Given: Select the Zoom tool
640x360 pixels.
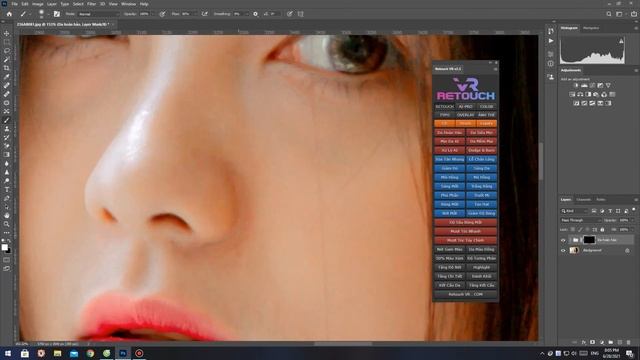Looking at the screenshot, I should [7, 224].
